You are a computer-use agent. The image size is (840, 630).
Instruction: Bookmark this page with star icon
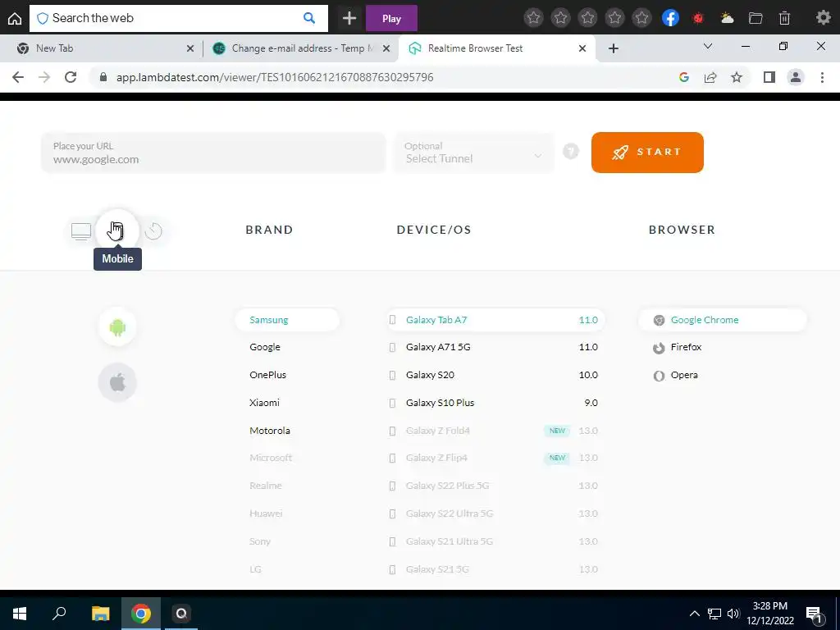(x=737, y=77)
